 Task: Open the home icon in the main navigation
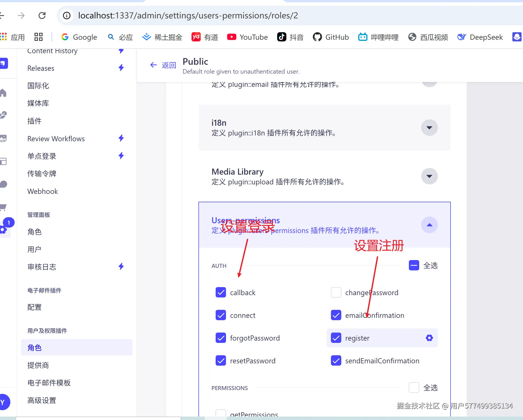(x=3, y=93)
